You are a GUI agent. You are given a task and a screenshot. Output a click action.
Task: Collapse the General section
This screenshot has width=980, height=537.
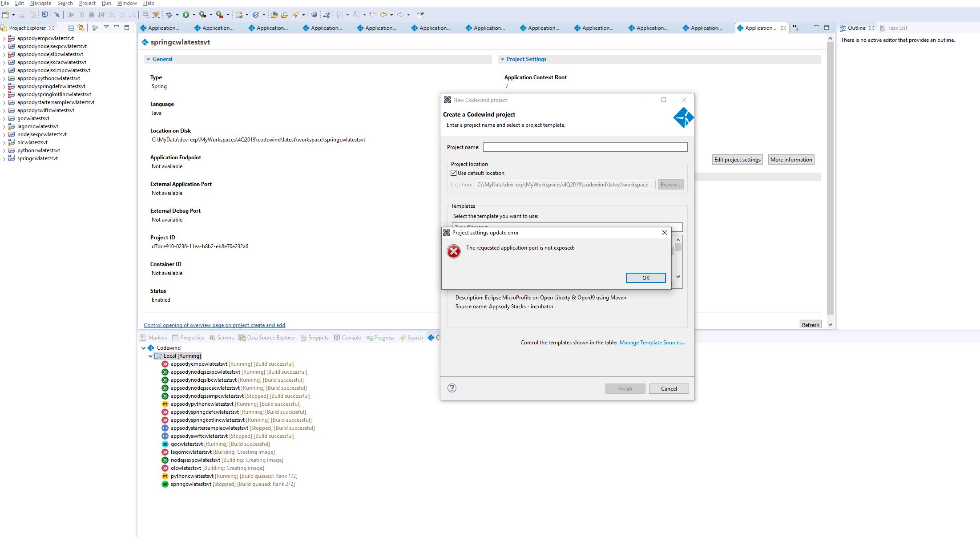point(148,59)
